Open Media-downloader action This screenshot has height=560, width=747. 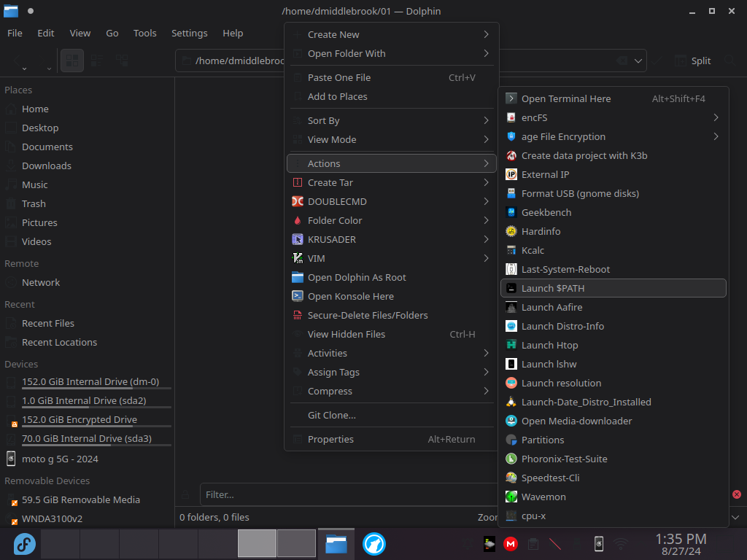pos(613,421)
